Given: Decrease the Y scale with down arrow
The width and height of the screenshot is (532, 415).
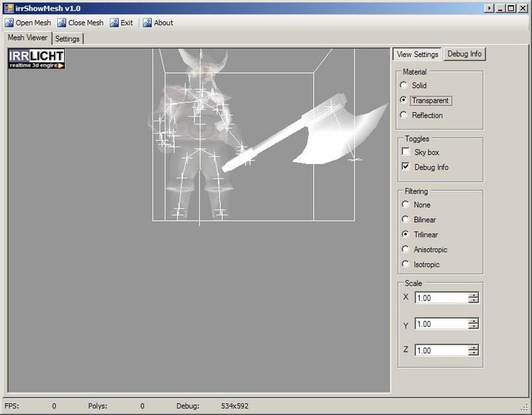Looking at the screenshot, I should click(x=473, y=326).
